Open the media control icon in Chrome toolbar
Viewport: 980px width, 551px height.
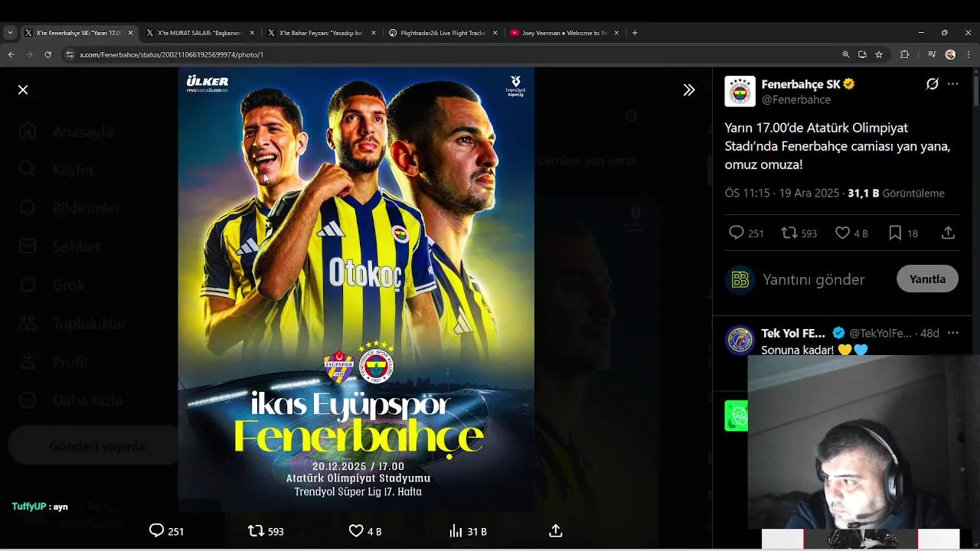(931, 54)
